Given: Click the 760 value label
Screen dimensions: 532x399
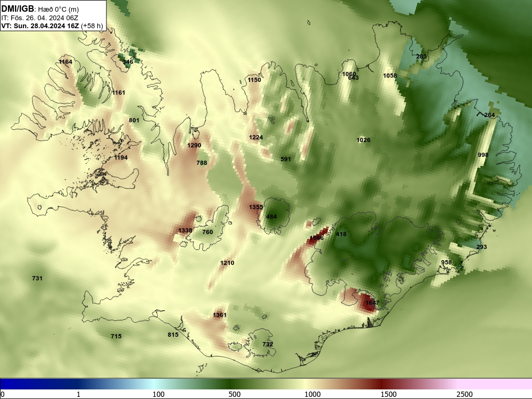Looking at the screenshot, I should coord(207,232).
